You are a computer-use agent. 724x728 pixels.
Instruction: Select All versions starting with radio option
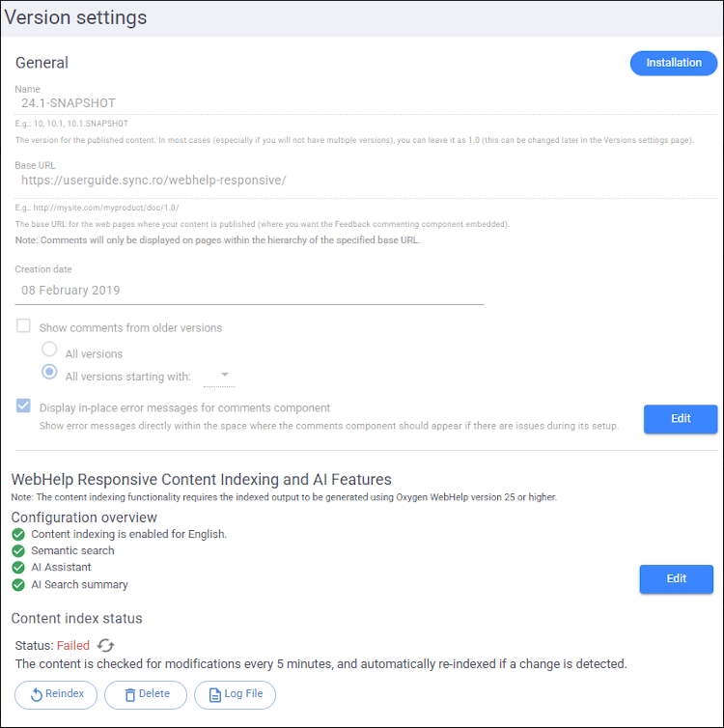coord(49,373)
